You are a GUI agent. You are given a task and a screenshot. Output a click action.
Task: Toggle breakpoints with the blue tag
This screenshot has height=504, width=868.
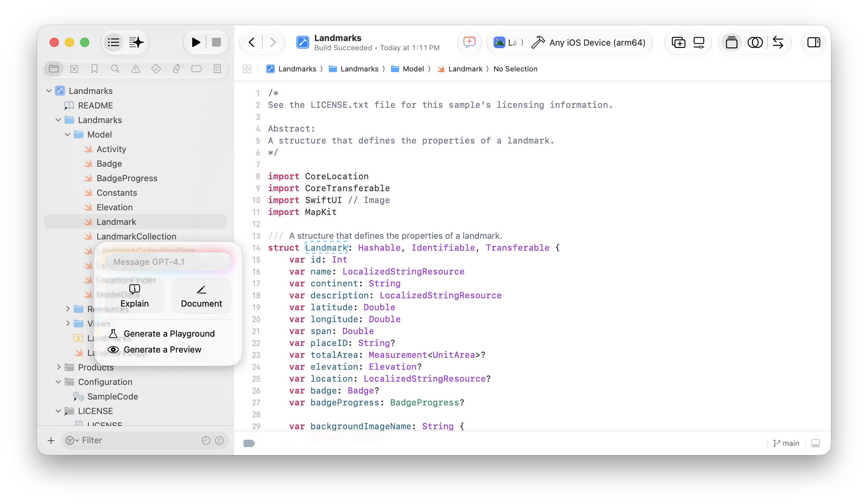249,443
